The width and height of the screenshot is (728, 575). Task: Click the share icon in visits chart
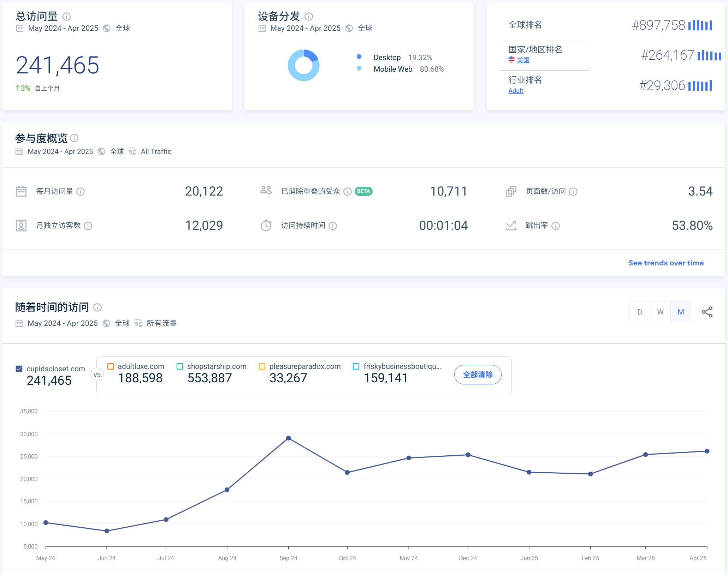(707, 312)
